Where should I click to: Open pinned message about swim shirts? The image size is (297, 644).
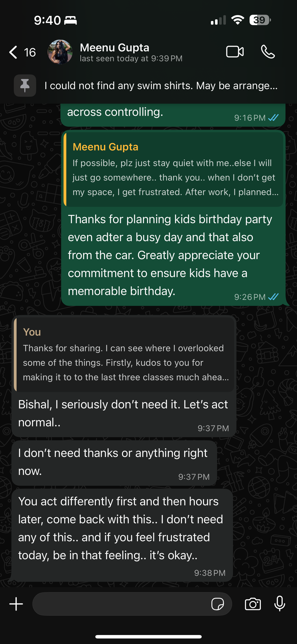(161, 86)
